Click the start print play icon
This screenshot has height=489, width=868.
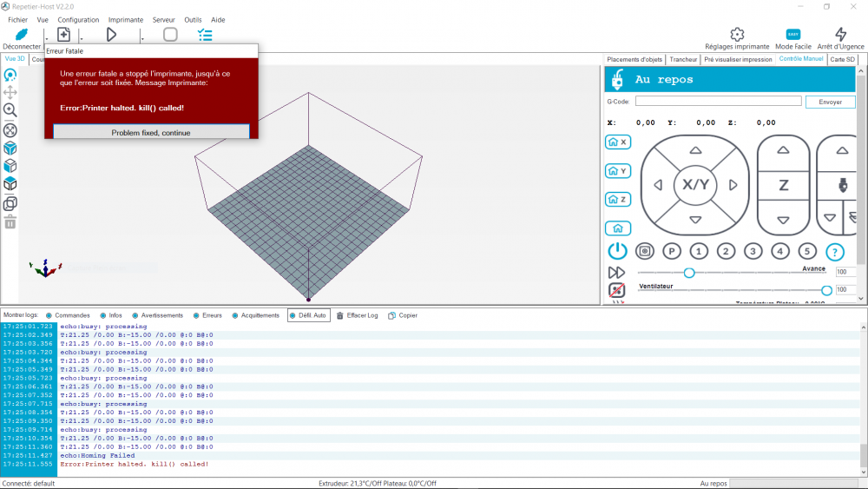(111, 35)
